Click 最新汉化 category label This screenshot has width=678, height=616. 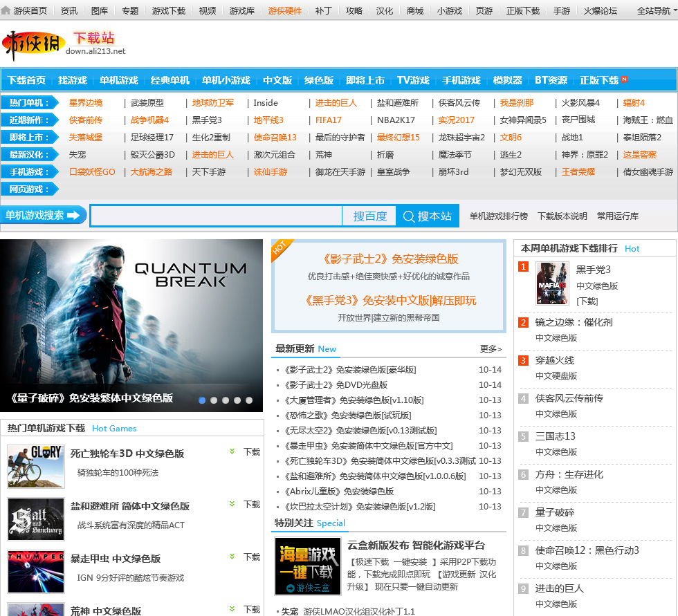pyautogui.click(x=29, y=155)
